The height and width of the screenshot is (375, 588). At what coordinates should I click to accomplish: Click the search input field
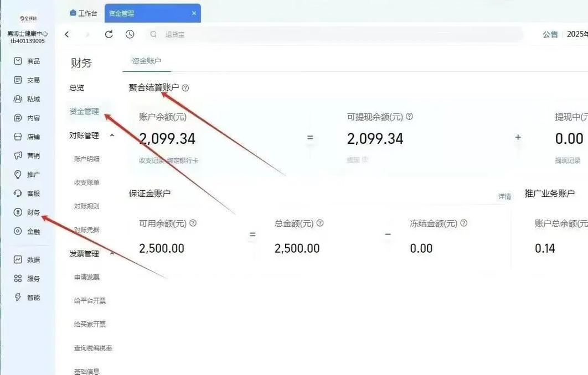click(332, 34)
